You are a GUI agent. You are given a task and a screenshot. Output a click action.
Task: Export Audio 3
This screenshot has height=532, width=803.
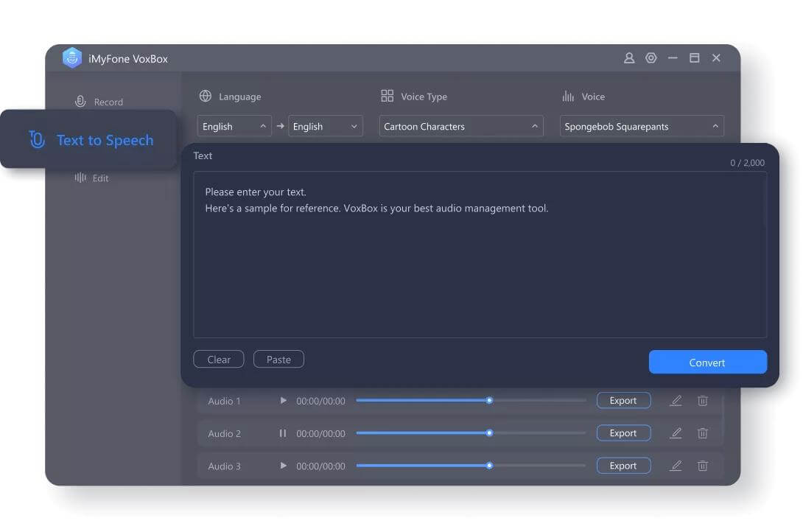(x=623, y=466)
